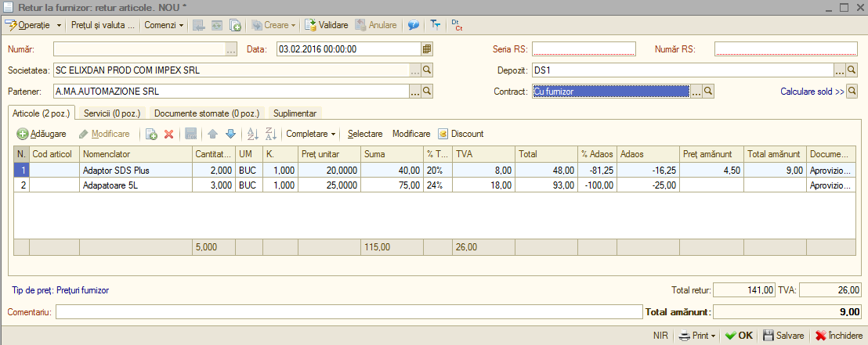Open the calendar picker beside Data
Image resolution: width=868 pixels, height=345 pixels.
point(427,49)
